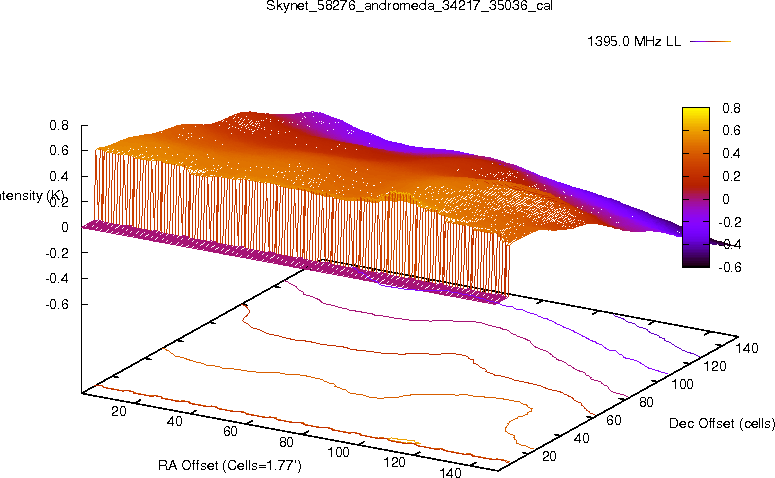Click the Dec Offset (cells) axis label
This screenshot has height=478, width=775.
722,423
